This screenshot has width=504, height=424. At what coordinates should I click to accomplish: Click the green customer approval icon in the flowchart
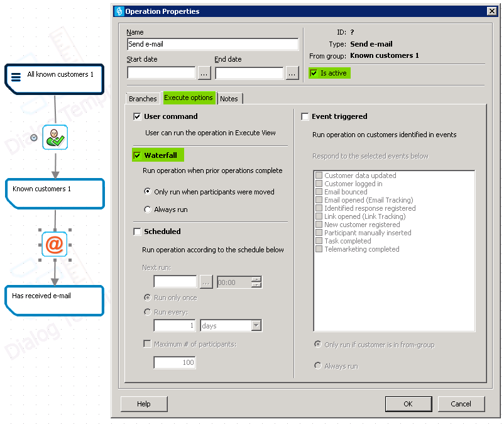[54, 138]
